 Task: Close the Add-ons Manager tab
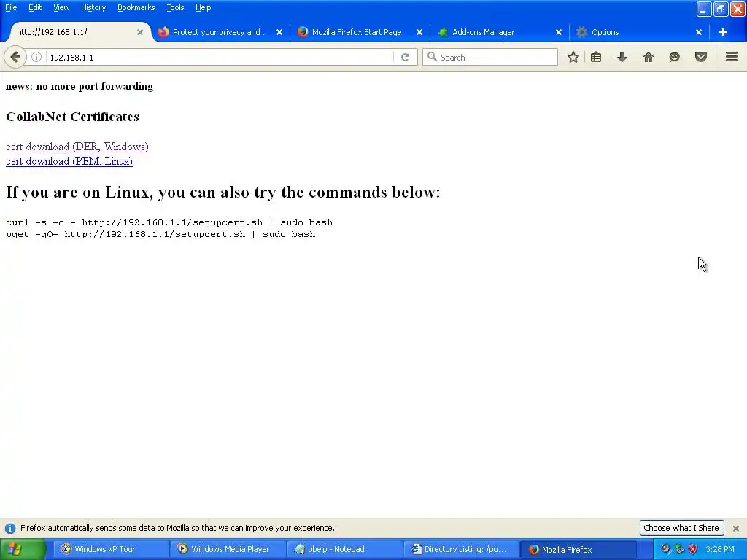pos(559,32)
